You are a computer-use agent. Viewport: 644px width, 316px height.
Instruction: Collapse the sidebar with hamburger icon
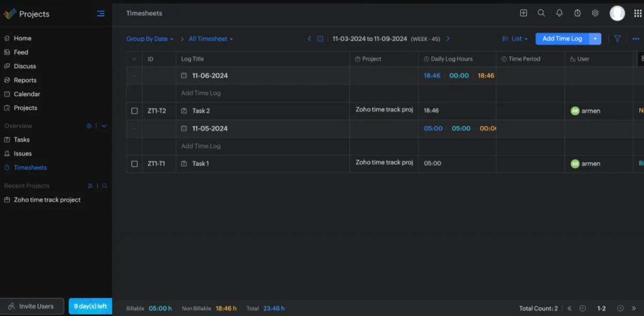tap(101, 14)
